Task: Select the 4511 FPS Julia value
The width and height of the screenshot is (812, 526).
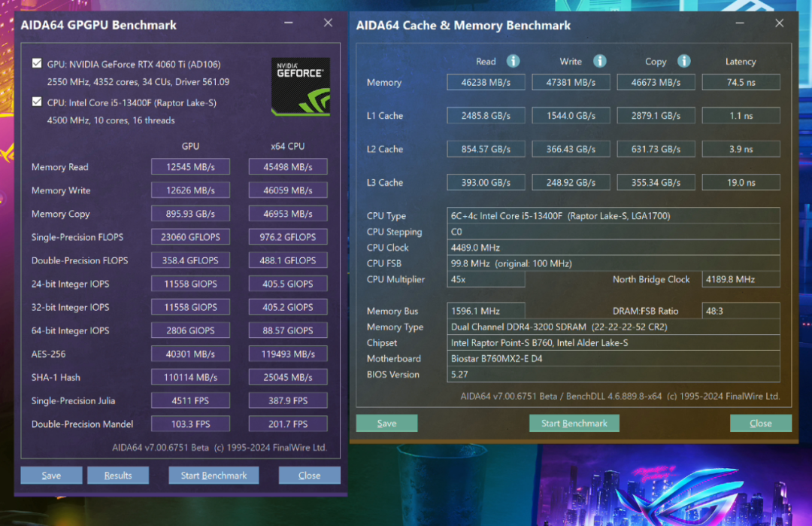Action: 190,400
